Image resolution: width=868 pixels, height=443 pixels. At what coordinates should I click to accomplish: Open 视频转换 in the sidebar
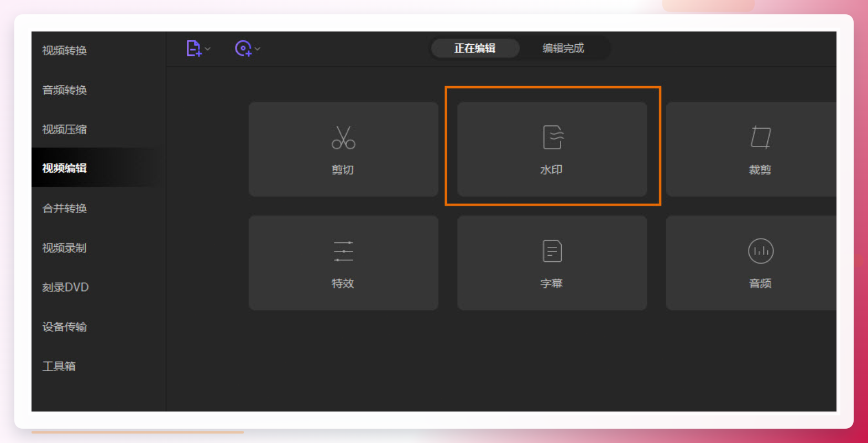tap(65, 51)
